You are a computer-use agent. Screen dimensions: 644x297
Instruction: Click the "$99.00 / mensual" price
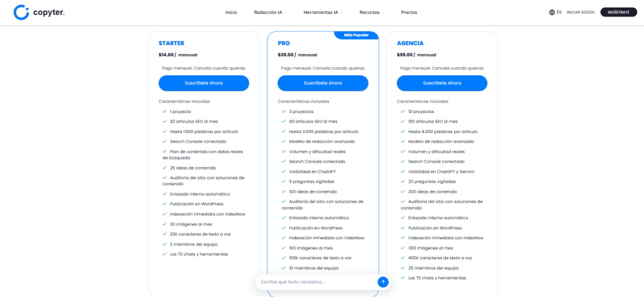click(x=416, y=55)
